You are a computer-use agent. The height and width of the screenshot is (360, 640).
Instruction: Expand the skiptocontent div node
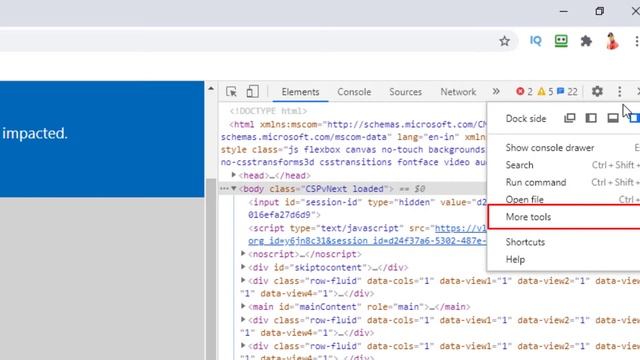click(x=243, y=267)
